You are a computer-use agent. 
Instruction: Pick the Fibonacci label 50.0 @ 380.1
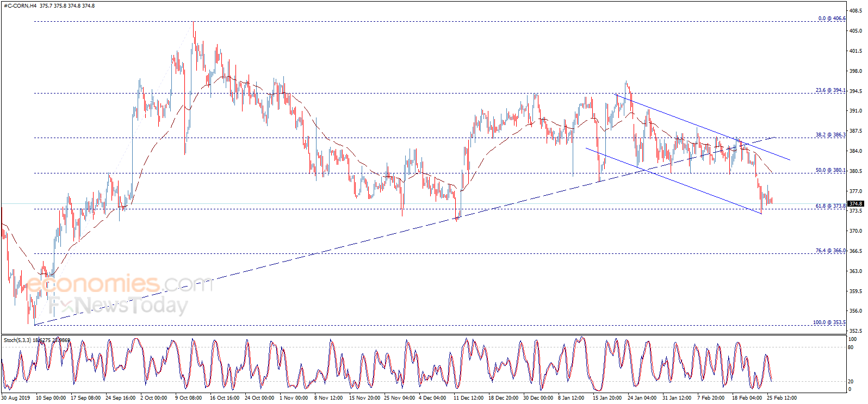click(830, 170)
